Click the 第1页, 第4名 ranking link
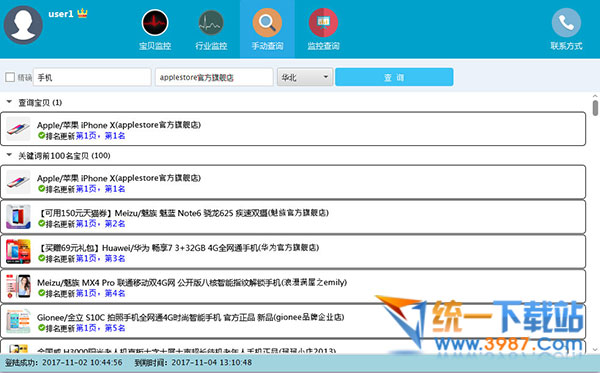 coord(100,293)
